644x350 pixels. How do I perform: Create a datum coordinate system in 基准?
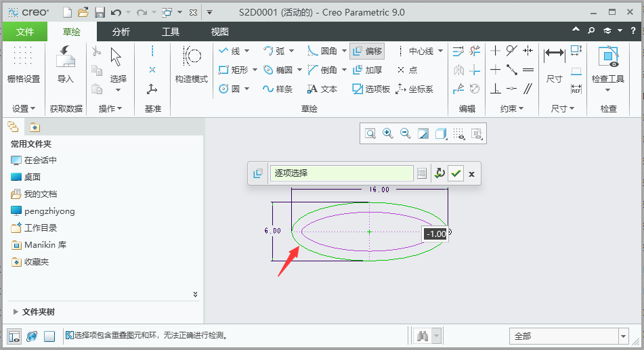152,89
